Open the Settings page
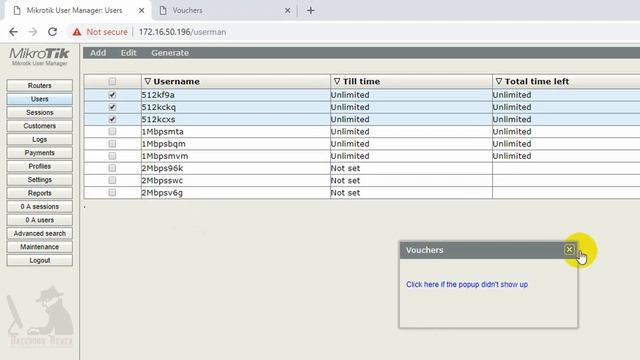This screenshot has height=360, width=640. click(x=40, y=180)
